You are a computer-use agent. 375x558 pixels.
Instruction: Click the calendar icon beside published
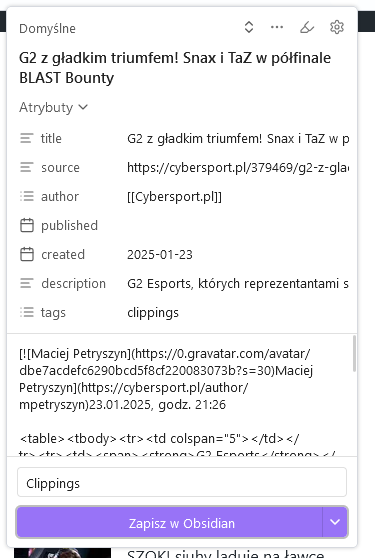pos(27,225)
